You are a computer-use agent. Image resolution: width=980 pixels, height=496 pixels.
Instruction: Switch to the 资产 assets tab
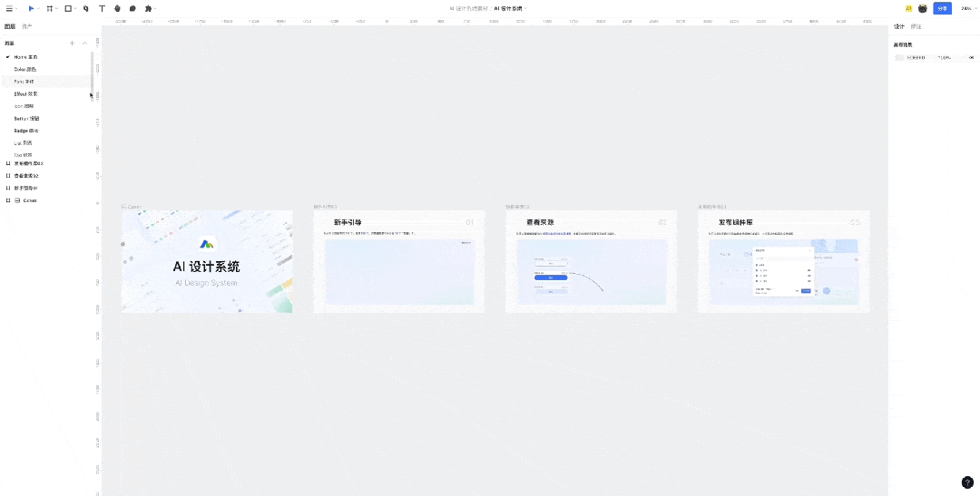pos(27,26)
